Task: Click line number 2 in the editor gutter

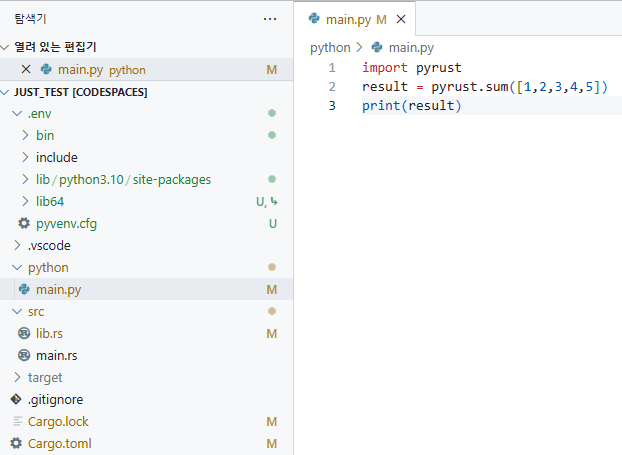Action: (332, 87)
